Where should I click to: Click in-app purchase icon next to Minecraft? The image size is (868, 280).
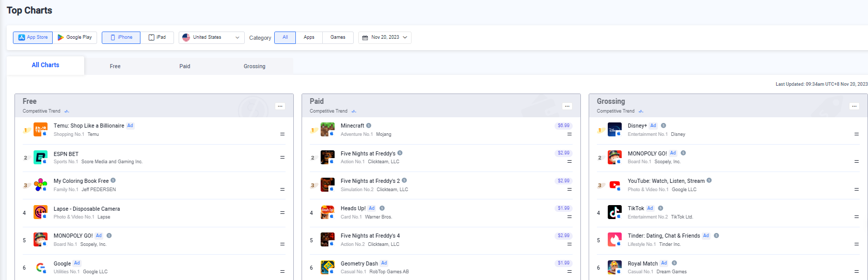tap(369, 126)
